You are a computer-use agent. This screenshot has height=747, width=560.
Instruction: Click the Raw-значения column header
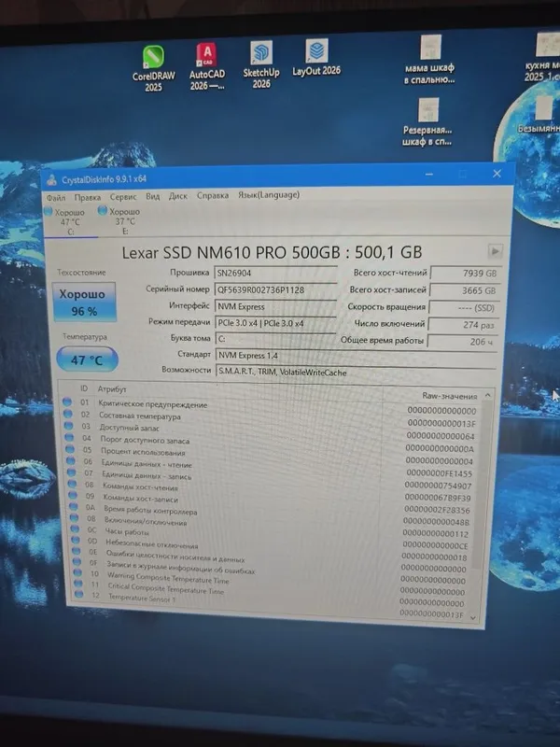449,395
